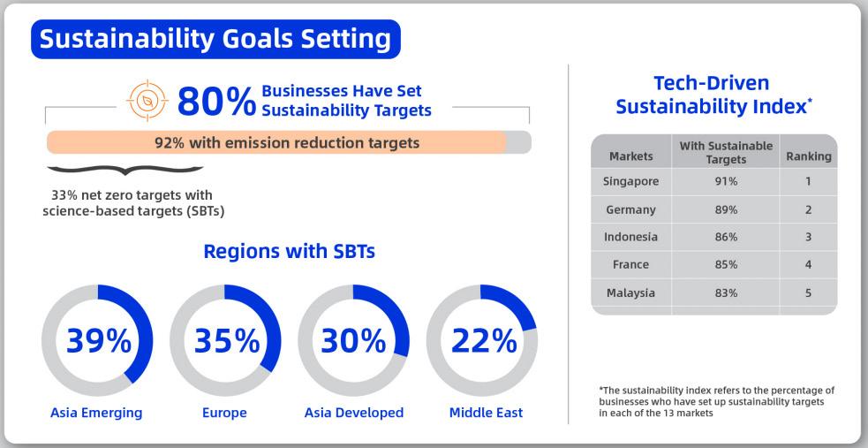Click the 'France' table cell
868x448 pixels.
(631, 265)
